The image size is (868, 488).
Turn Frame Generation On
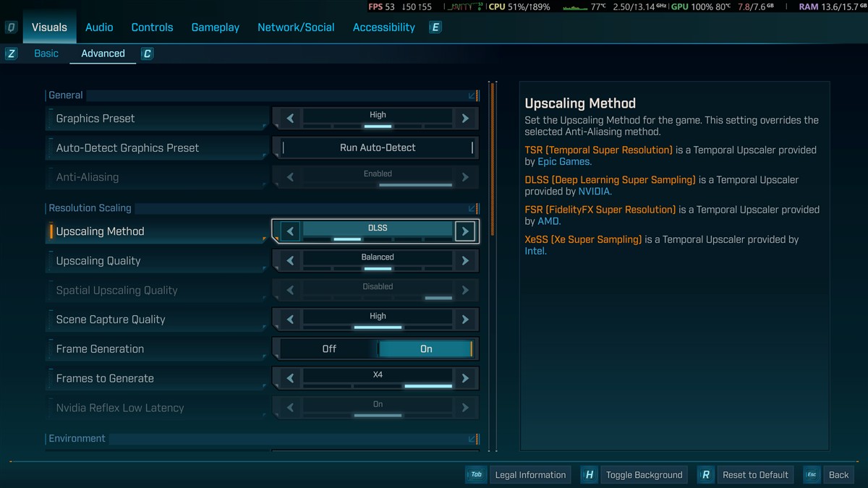(x=426, y=349)
